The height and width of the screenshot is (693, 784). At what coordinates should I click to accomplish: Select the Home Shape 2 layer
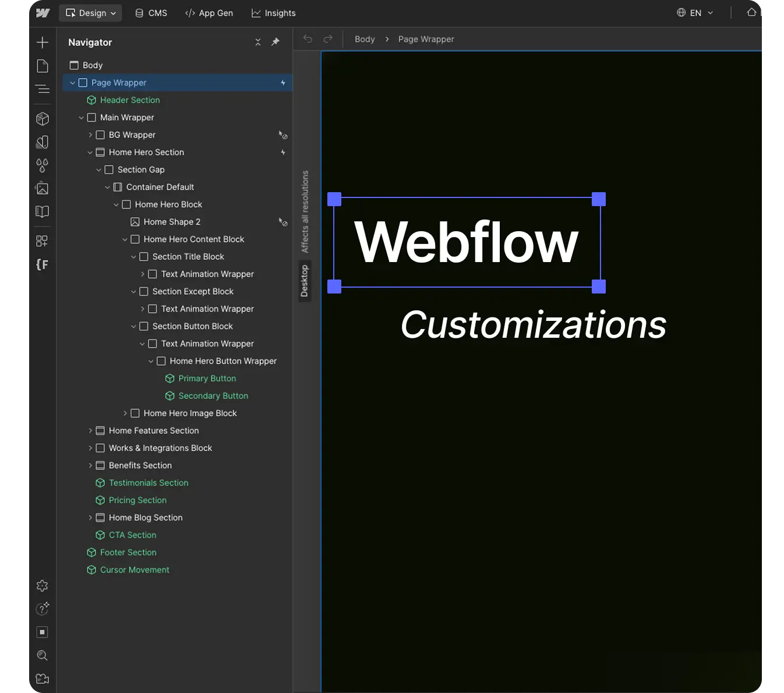click(x=177, y=222)
